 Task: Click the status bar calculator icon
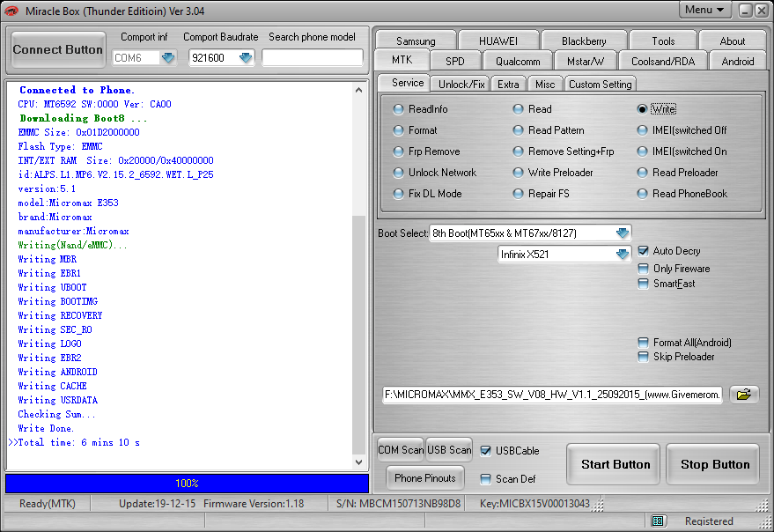[657, 521]
